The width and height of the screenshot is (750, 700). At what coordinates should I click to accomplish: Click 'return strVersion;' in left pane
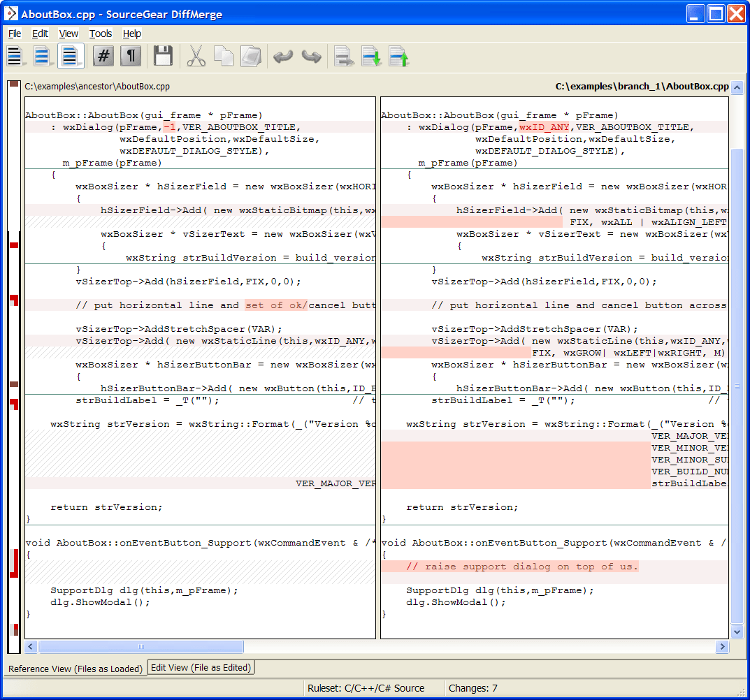click(x=107, y=507)
